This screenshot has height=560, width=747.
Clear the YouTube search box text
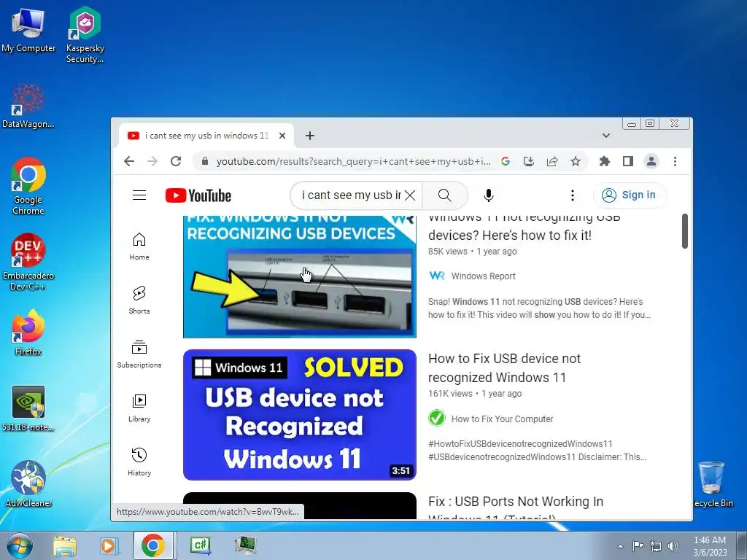coord(410,195)
